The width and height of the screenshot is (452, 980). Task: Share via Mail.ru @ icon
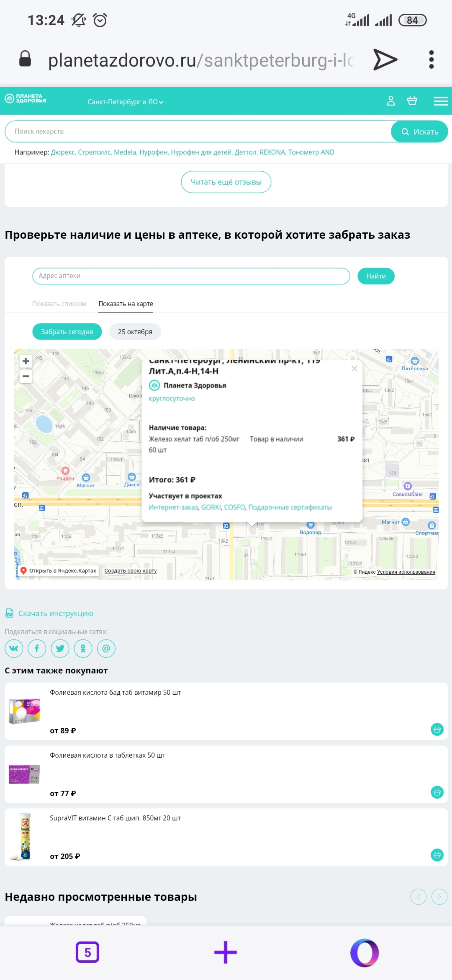coord(106,648)
